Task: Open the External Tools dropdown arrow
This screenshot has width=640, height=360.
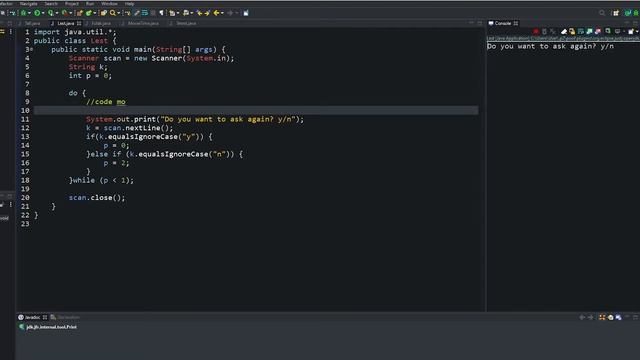Action: click(71, 13)
